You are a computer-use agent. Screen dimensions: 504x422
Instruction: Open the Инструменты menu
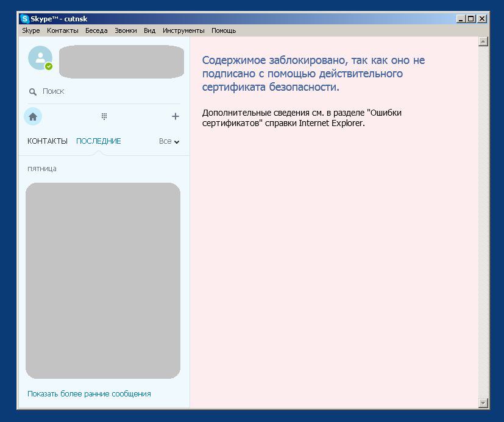tap(183, 30)
